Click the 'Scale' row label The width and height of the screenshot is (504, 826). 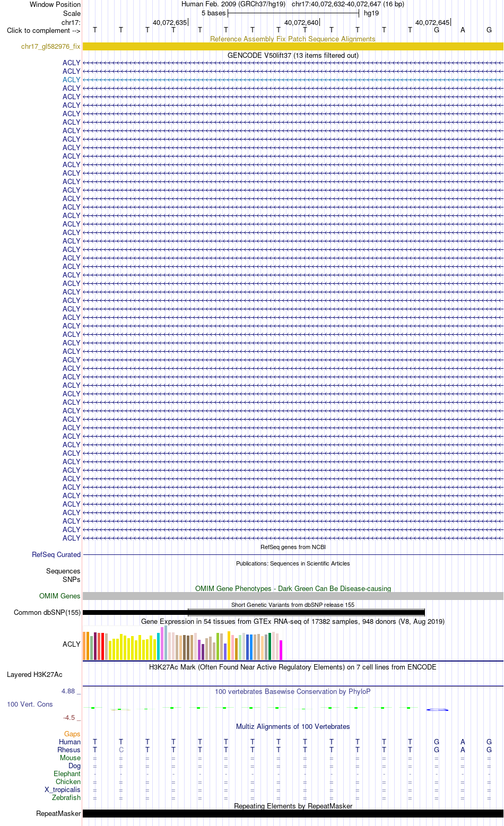click(72, 13)
